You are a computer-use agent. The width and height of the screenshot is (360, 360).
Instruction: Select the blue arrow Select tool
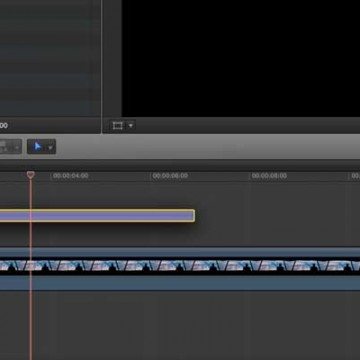(x=38, y=146)
